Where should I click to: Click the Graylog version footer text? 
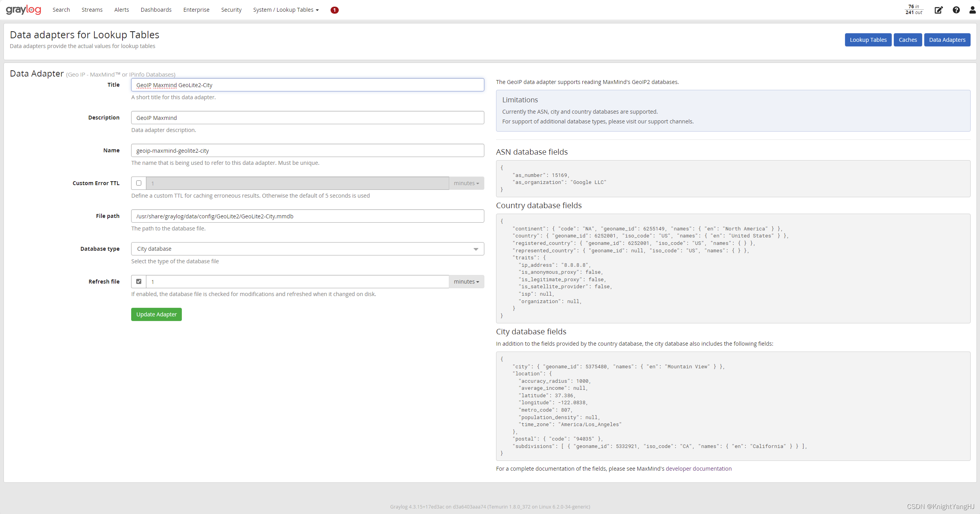490,507
